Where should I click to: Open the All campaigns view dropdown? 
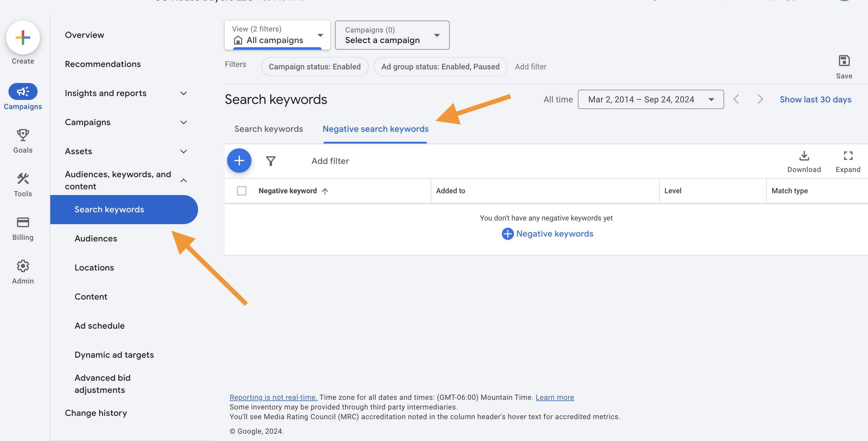pyautogui.click(x=277, y=35)
